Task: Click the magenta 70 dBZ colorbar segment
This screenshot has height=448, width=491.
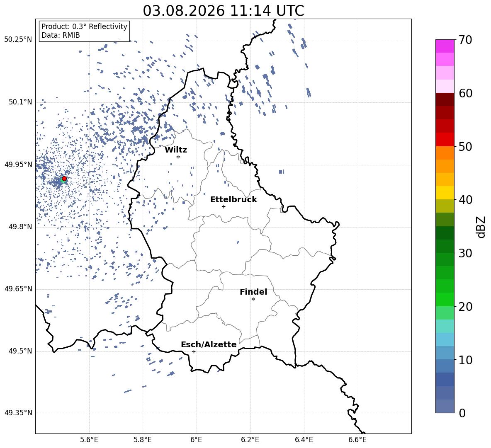Action: point(445,46)
